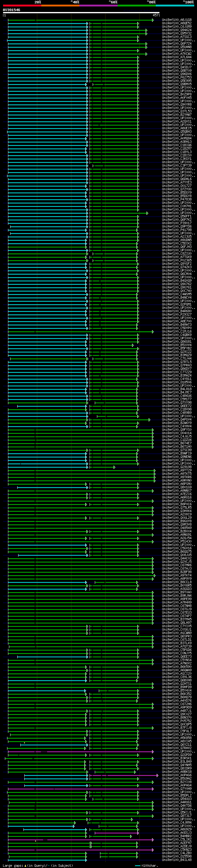The width and height of the screenshot is (197, 868).
Task: Open hit UniRef100_C6JUM9
Action: (177, 26)
